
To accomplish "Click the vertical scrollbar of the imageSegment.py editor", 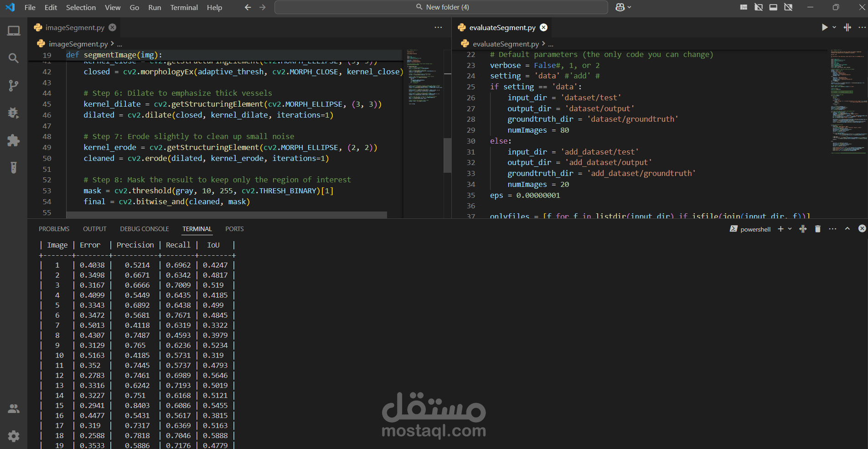I will [448, 155].
